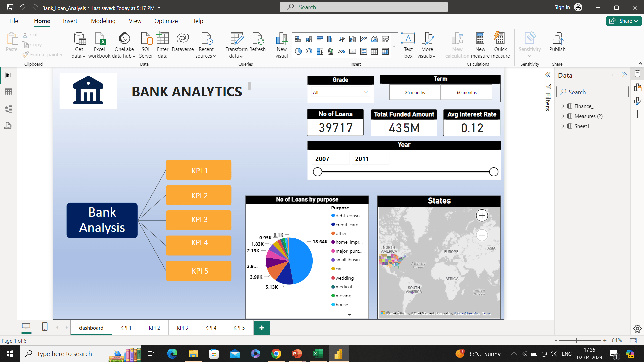Click the Year slider right handle
Viewport: 644px width, 362px height.
pyautogui.click(x=493, y=172)
